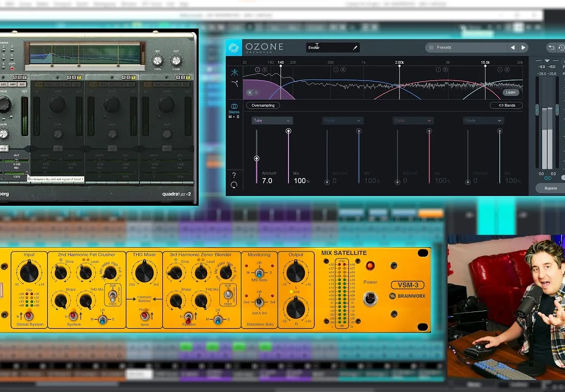
Task: Click the purple Mix slider handle at 100%
Action: 288,131
